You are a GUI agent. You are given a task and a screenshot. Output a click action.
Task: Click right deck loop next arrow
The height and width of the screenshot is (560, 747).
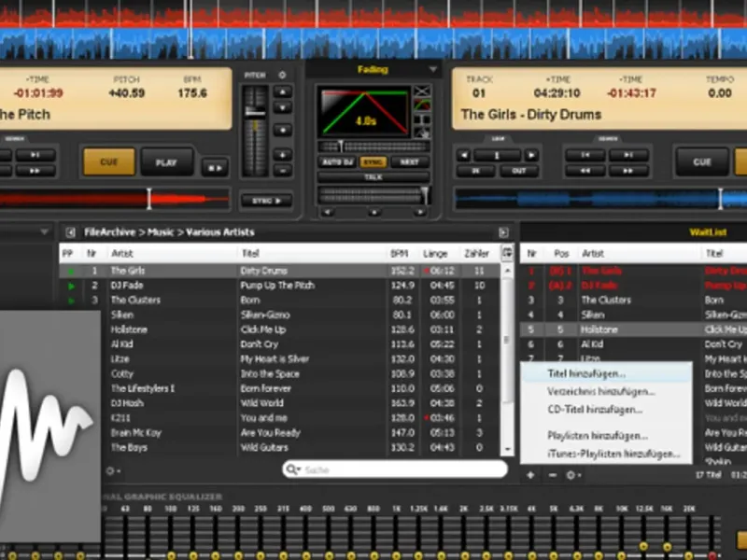click(531, 155)
